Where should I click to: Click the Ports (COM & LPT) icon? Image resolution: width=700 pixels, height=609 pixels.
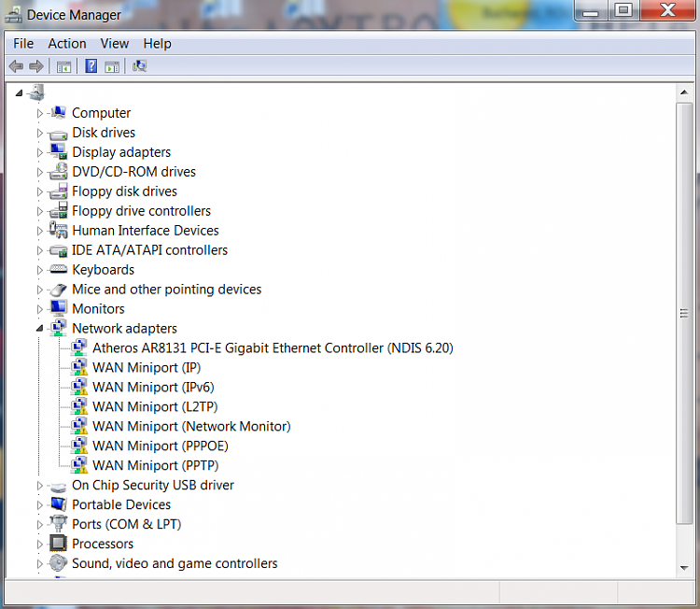tap(58, 524)
